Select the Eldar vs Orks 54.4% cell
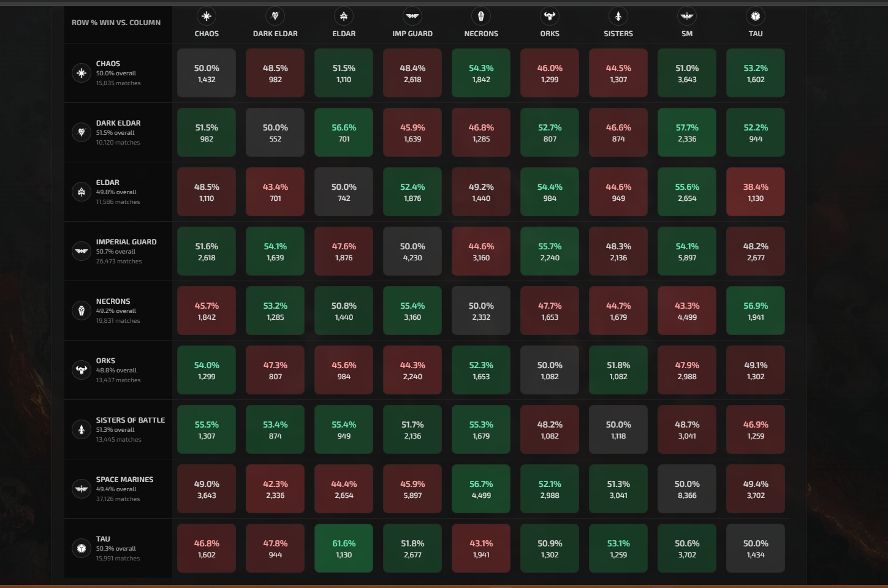Viewport: 888px width, 588px height. (x=550, y=192)
